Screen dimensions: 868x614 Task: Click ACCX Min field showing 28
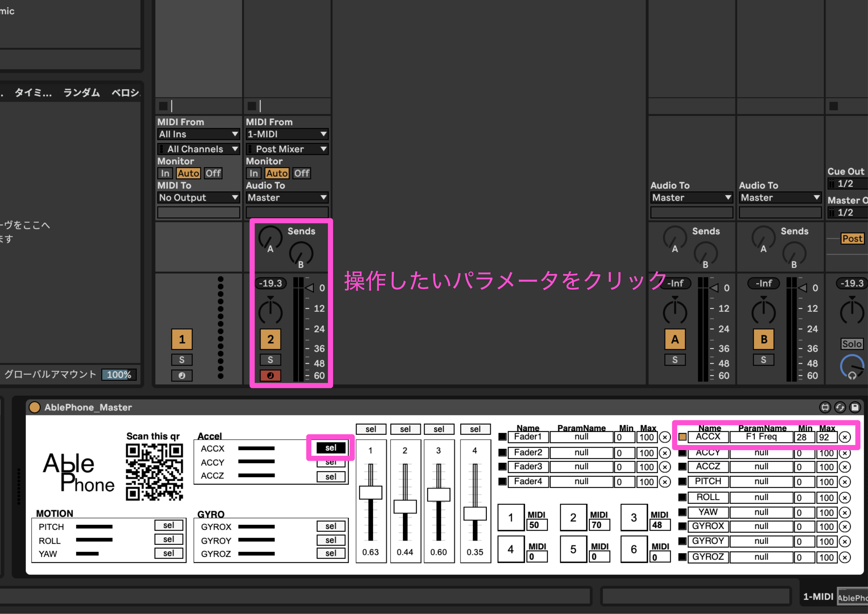(804, 438)
